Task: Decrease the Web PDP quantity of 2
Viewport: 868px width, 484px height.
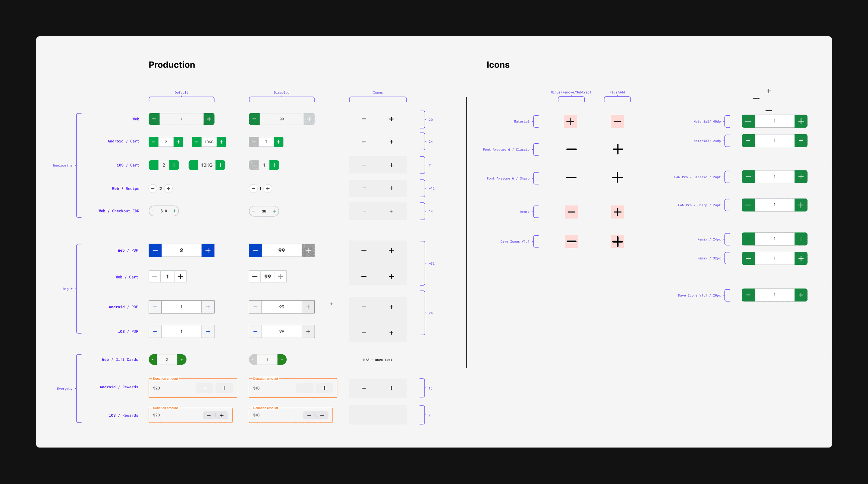Action: point(155,250)
